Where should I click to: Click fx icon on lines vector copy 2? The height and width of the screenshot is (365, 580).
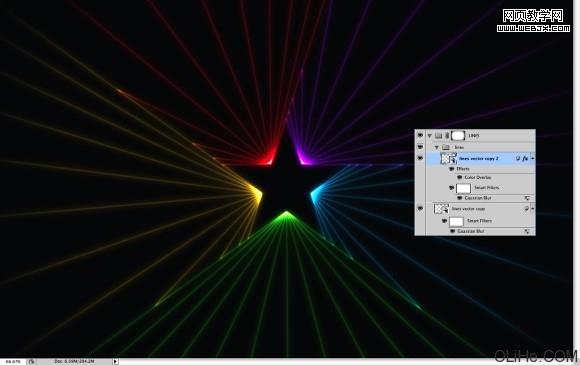[x=525, y=158]
